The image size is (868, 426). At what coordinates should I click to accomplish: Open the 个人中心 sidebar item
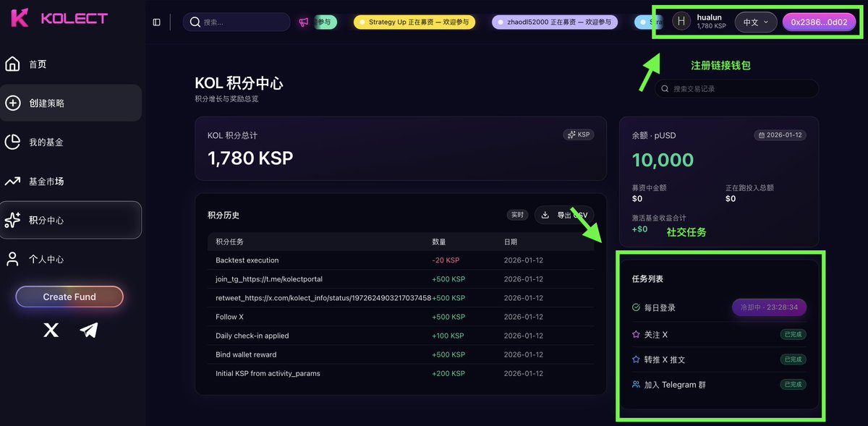71,259
